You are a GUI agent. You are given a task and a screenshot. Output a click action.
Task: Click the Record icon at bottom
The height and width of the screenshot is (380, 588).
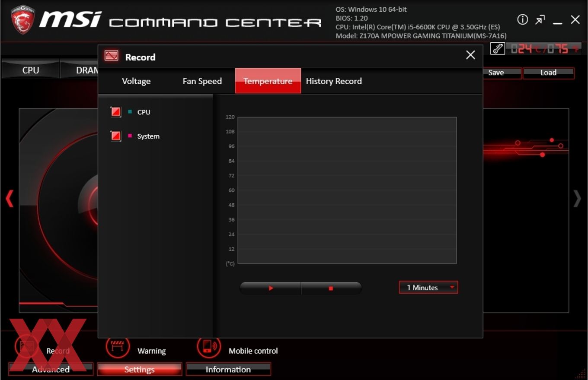point(27,347)
